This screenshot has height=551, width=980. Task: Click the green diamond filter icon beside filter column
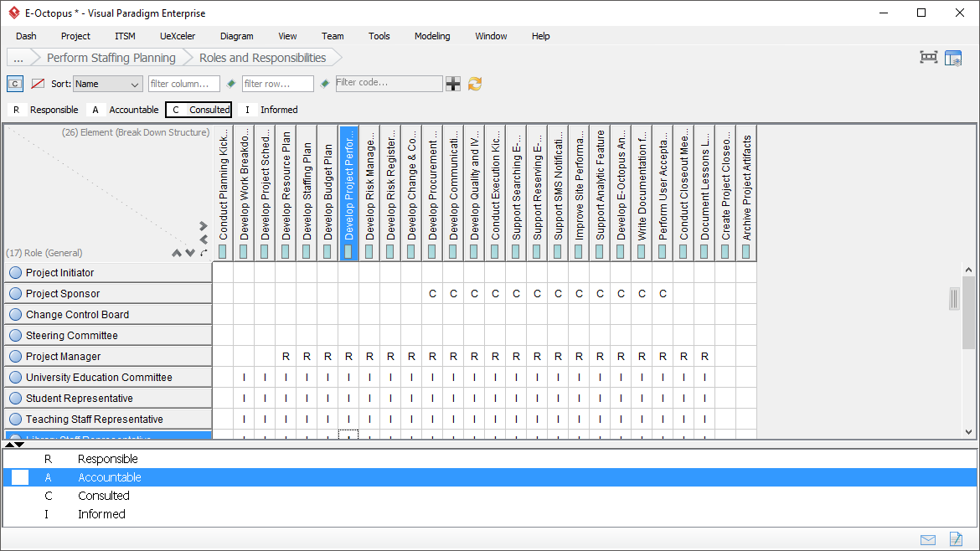coord(230,84)
